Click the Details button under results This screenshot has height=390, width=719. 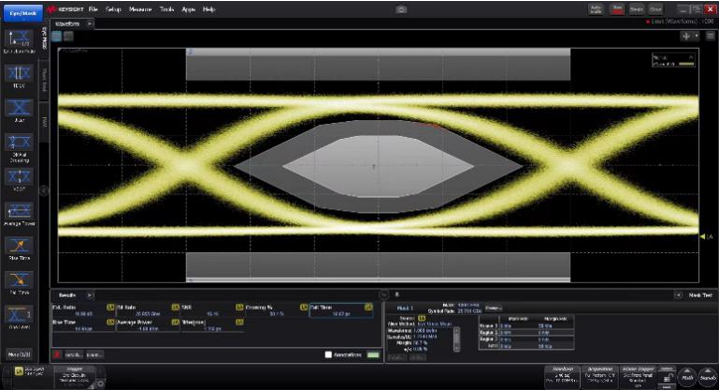[x=73, y=355]
